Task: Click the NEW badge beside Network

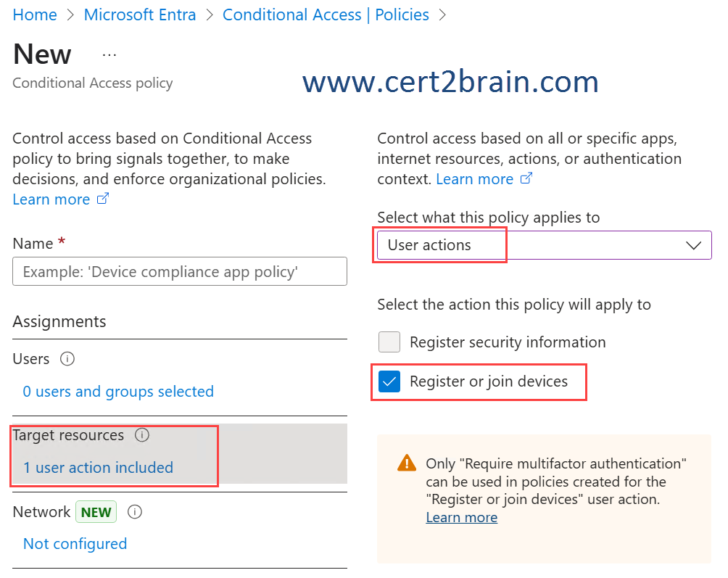Action: tap(96, 511)
